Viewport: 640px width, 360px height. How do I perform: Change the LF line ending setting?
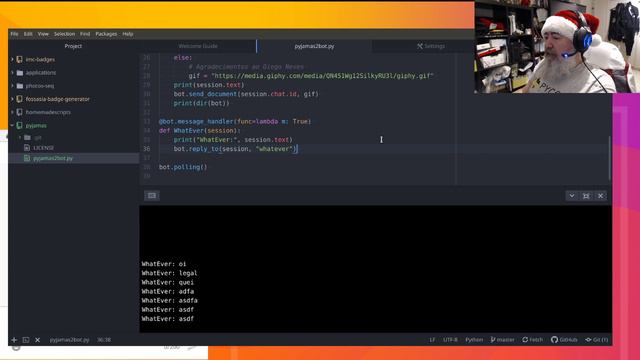pyautogui.click(x=432, y=340)
